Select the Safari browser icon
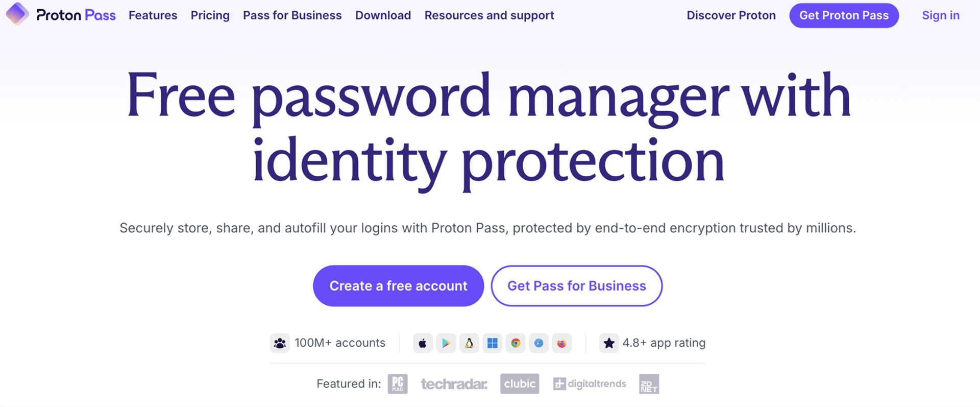 click(538, 343)
